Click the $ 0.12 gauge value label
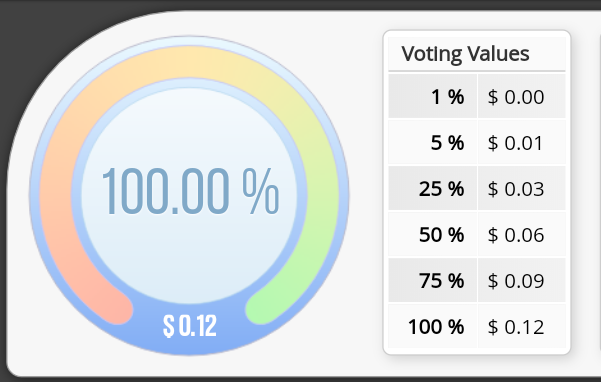 (x=190, y=326)
